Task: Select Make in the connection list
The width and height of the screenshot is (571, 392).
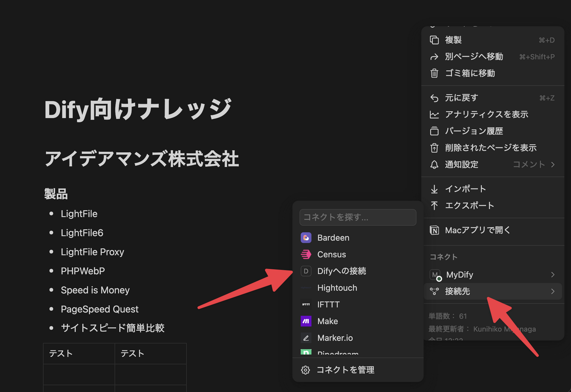Action: [358, 321]
